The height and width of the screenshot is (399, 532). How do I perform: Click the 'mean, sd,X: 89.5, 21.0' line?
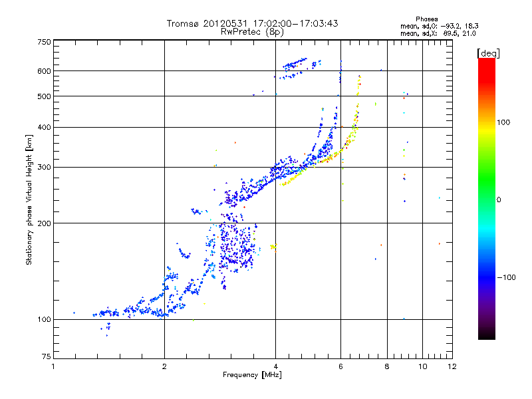click(438, 33)
